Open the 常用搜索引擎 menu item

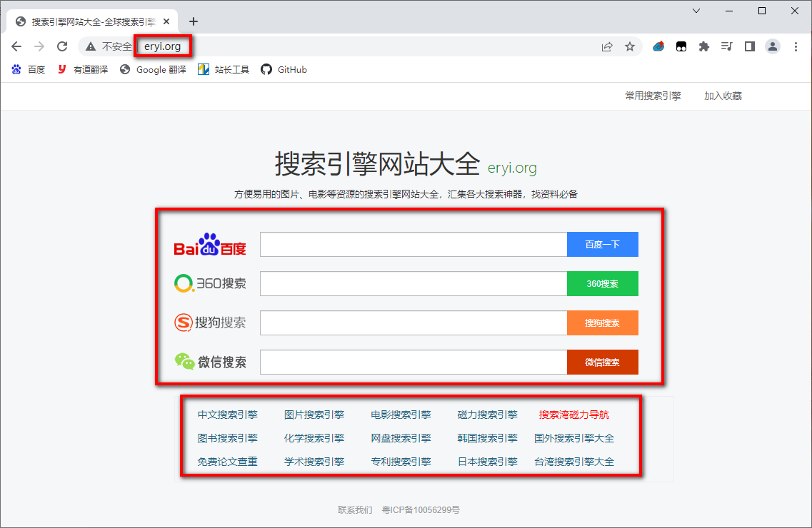click(x=653, y=96)
